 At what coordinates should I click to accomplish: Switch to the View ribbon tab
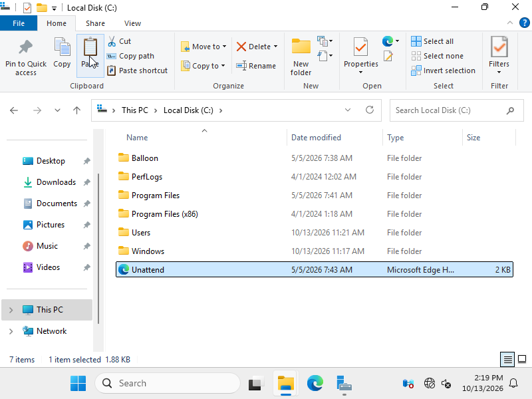click(132, 23)
